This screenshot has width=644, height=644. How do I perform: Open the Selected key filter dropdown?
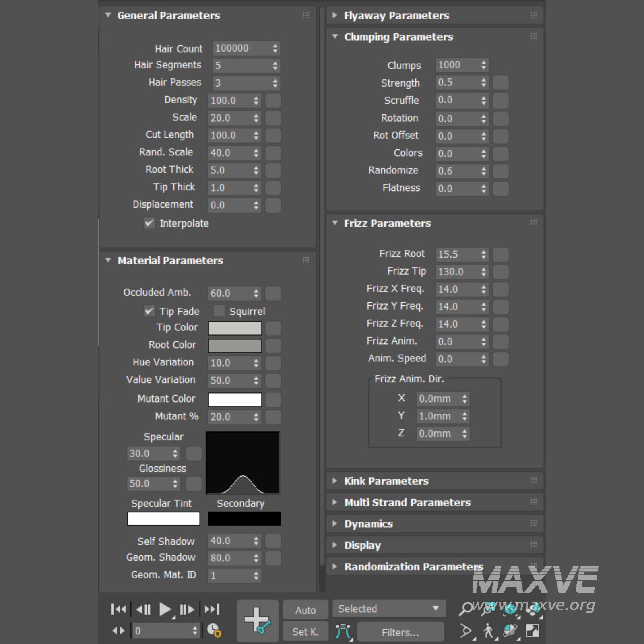point(389,609)
